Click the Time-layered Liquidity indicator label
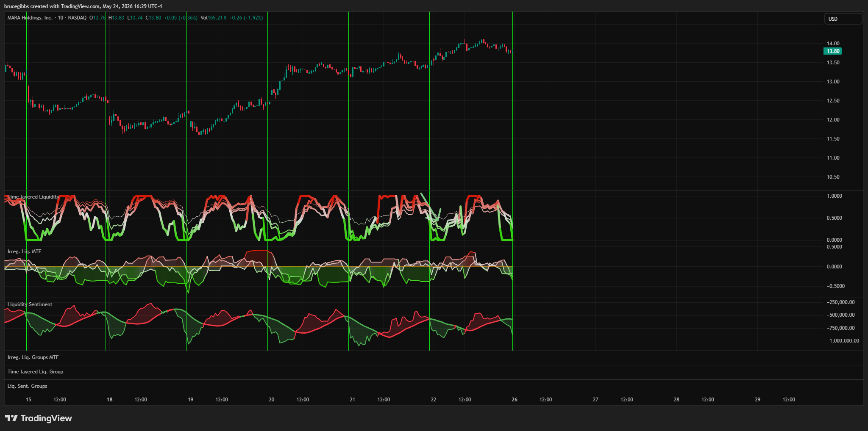 coord(33,197)
